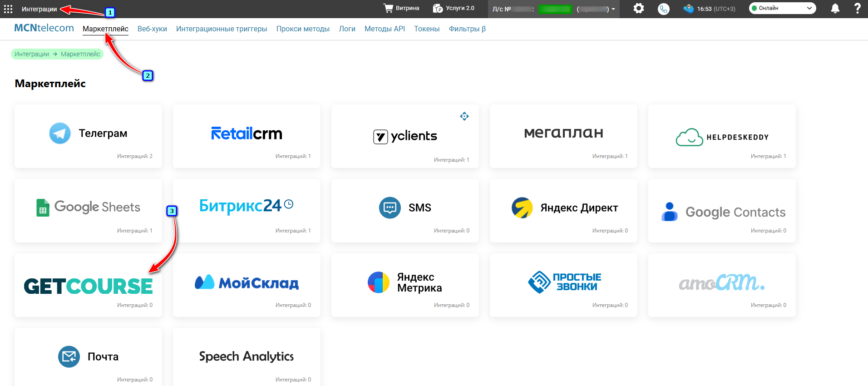Click 16:53 (UTC+3) time text

click(x=716, y=9)
